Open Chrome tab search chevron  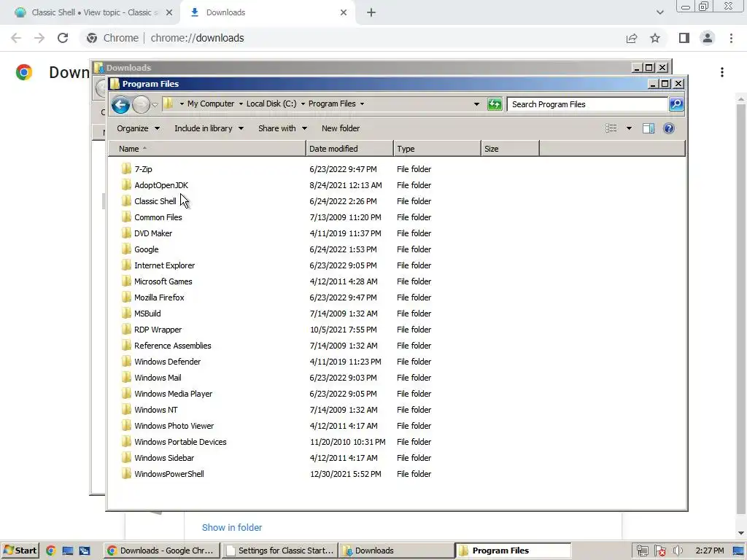659,12
